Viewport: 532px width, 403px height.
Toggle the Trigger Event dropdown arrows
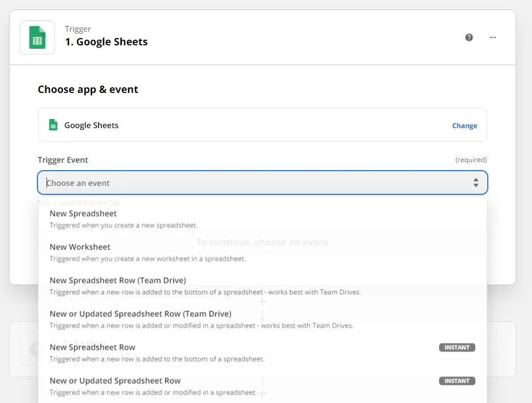coord(476,183)
